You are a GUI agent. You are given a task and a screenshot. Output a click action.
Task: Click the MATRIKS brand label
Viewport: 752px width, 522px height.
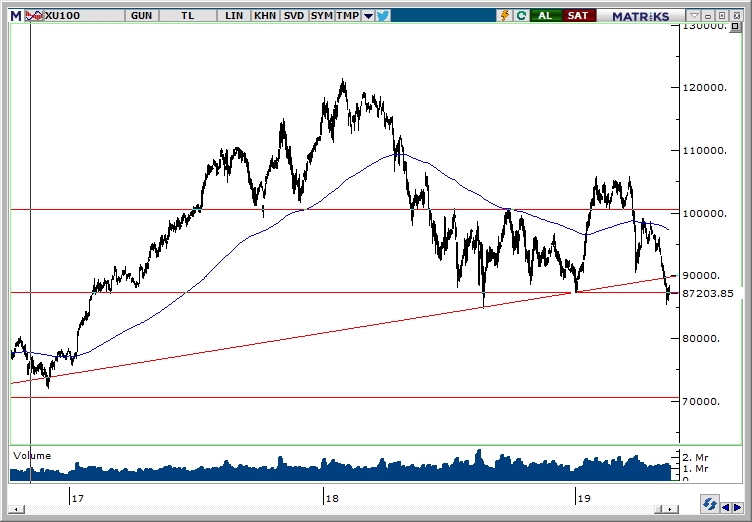coord(640,16)
